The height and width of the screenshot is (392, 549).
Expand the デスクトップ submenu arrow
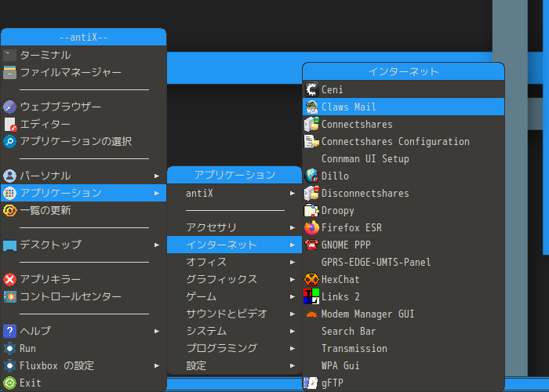pos(157,245)
